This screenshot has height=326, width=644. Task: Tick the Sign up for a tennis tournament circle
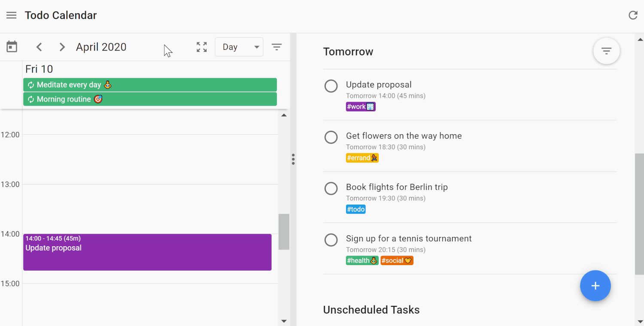pos(331,240)
